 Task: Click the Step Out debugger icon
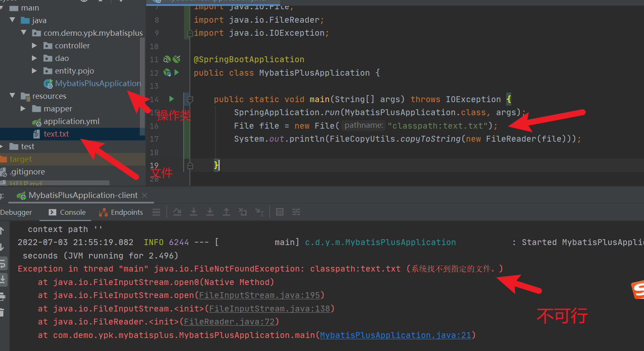[x=226, y=212]
